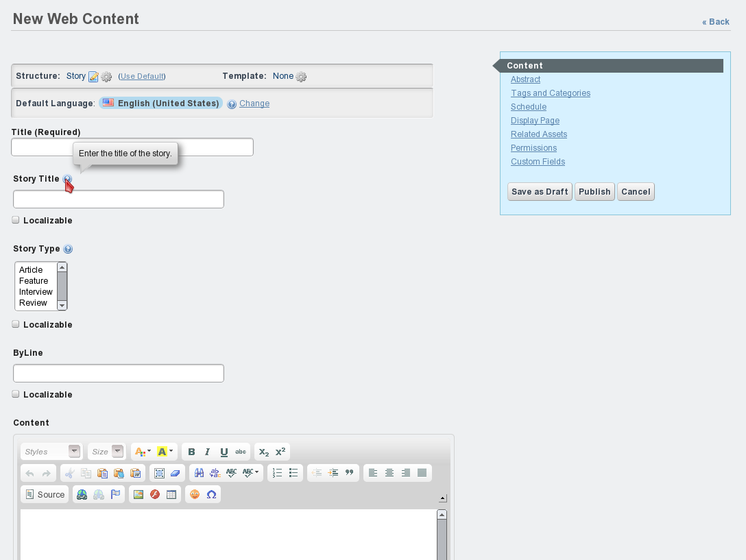Image resolution: width=746 pixels, height=560 pixels.
Task: Click Paste from Word icon
Action: click(136, 473)
